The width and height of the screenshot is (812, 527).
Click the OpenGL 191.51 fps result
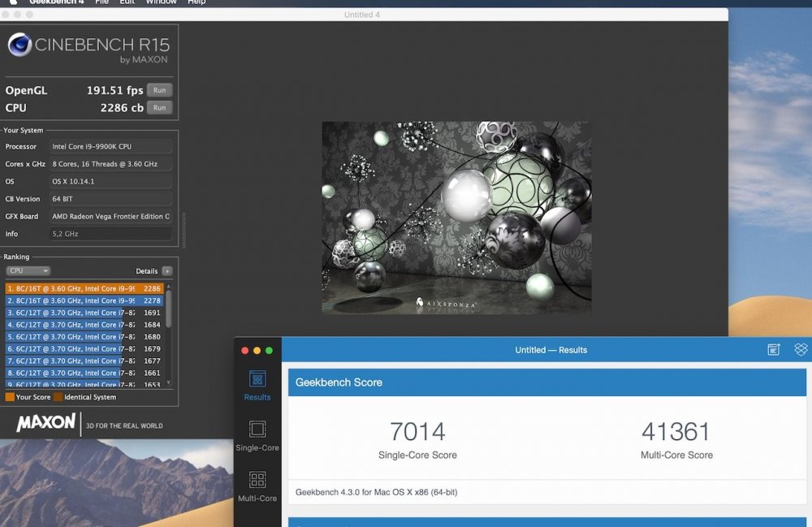pos(115,90)
